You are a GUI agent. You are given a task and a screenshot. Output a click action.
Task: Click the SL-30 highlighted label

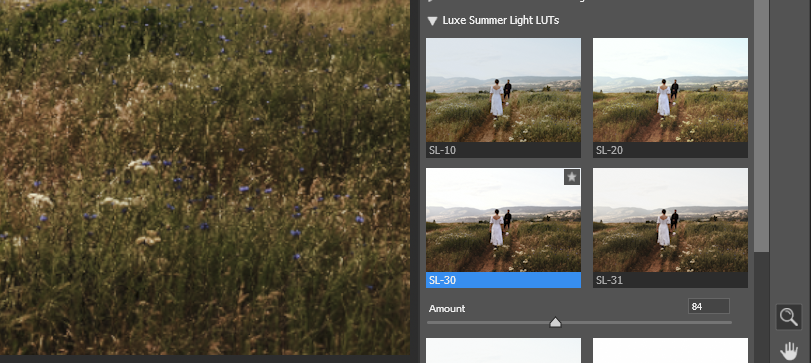pos(503,280)
